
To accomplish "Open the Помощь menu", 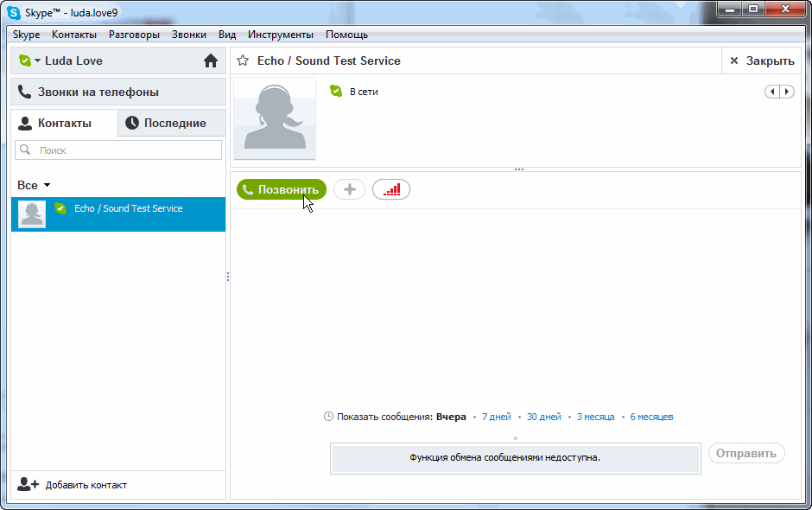I will 347,35.
